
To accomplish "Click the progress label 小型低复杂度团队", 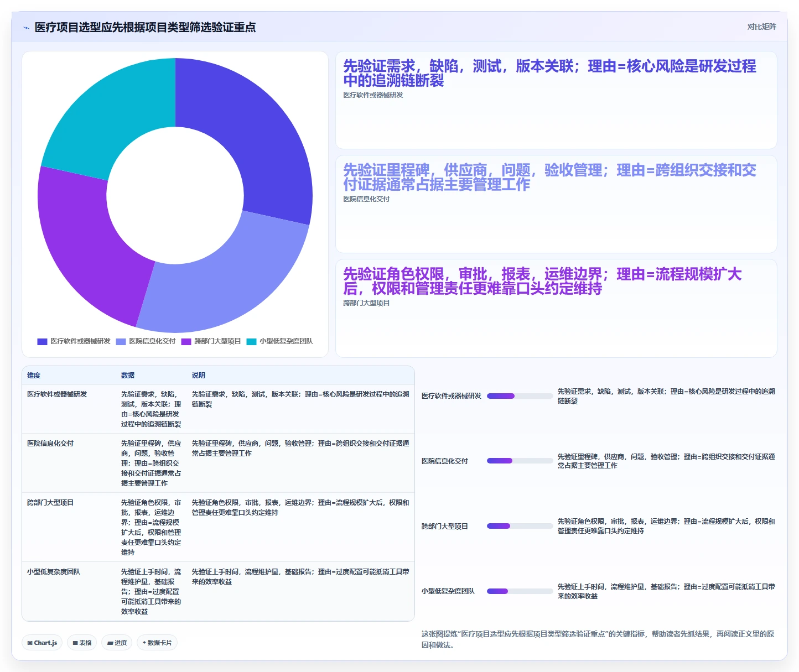I will pyautogui.click(x=448, y=591).
